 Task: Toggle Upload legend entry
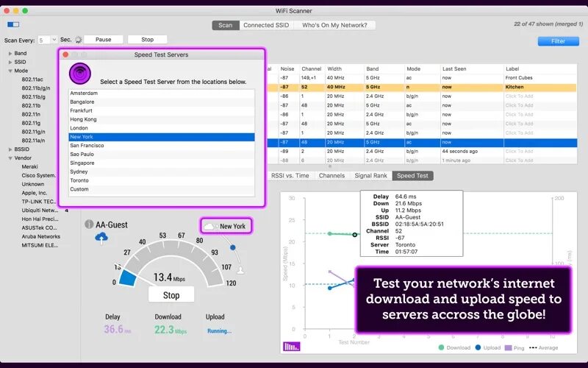(x=488, y=347)
